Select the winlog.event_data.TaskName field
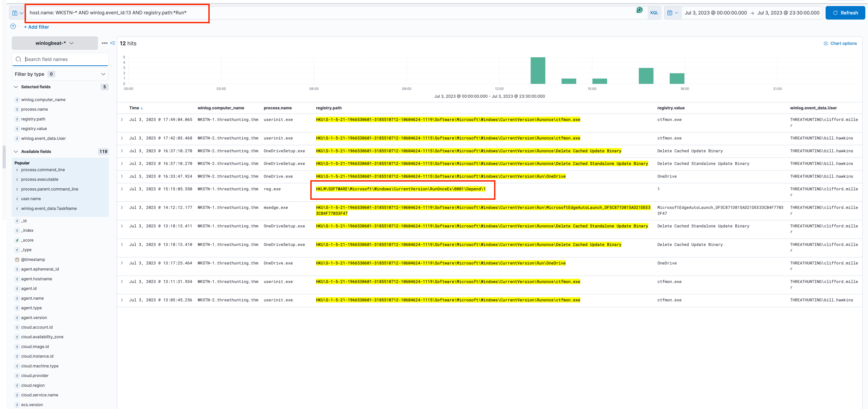The width and height of the screenshot is (868, 409). pos(49,209)
